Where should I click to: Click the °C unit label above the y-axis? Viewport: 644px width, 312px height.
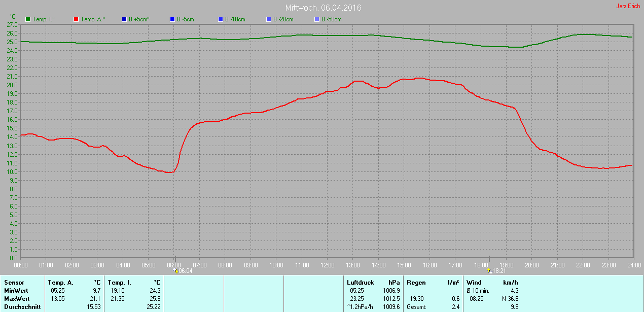[x=13, y=16]
